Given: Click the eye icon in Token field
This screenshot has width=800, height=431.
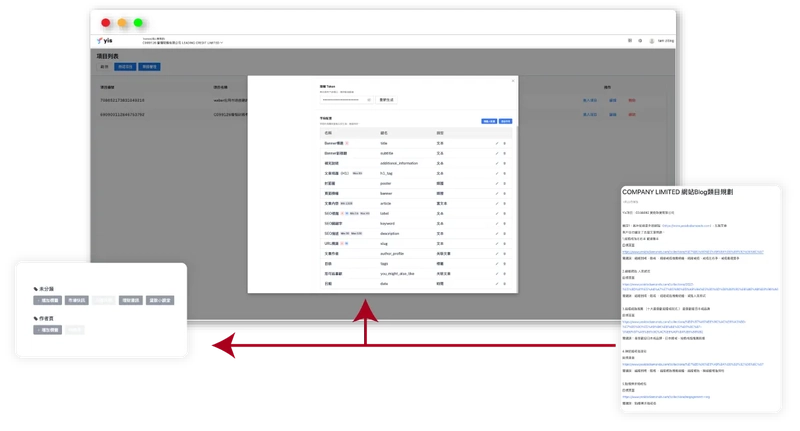Looking at the screenshot, I should click(x=370, y=100).
